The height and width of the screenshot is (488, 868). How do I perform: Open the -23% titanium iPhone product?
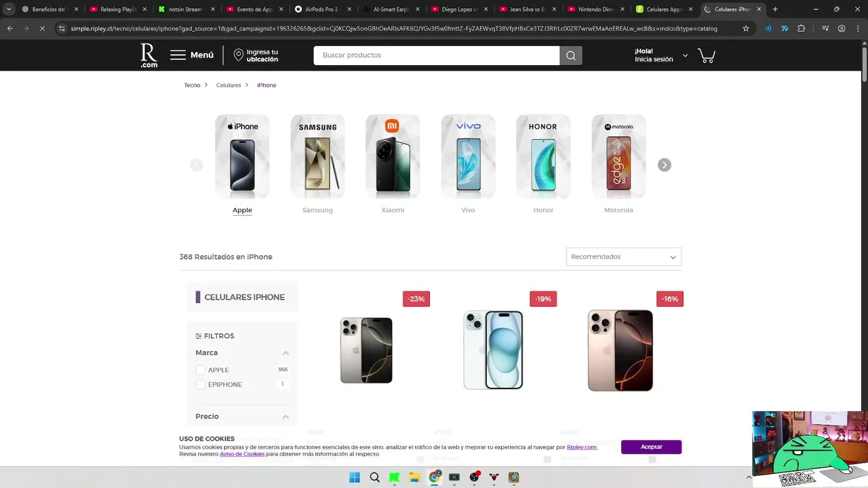[x=366, y=350]
